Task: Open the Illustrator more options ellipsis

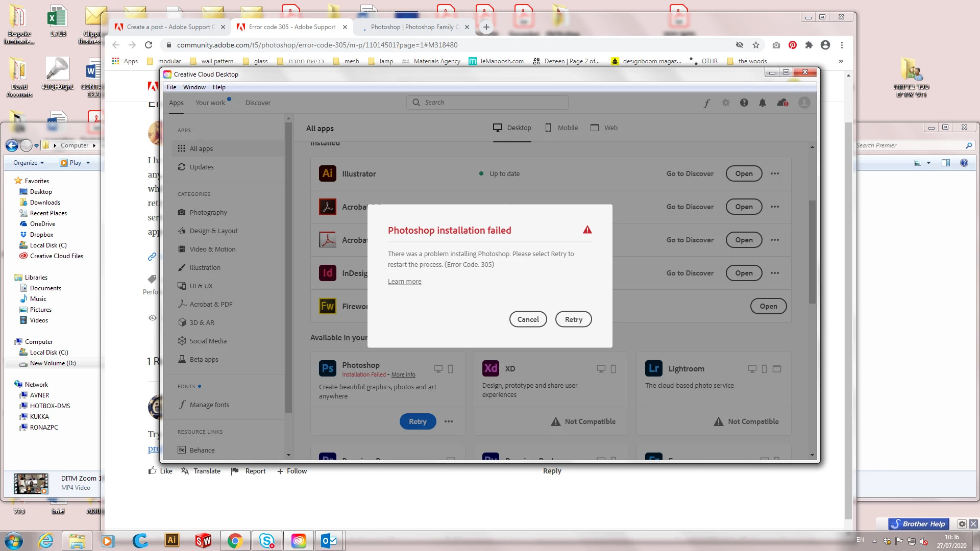Action: point(774,174)
